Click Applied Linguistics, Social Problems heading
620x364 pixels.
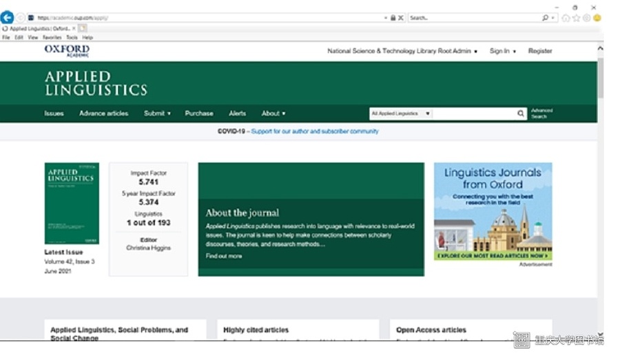coord(119,334)
